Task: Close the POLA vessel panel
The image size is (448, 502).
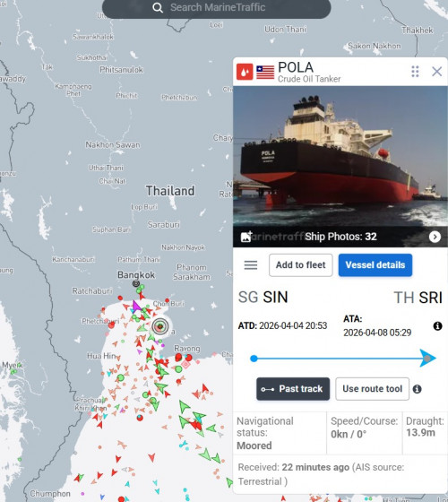Action: tap(437, 72)
